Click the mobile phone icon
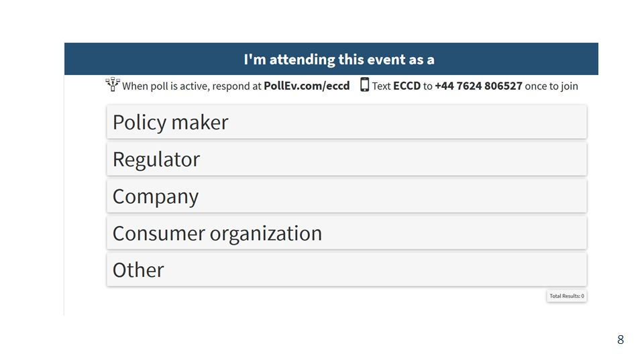Viewport: 644px width, 362px height. 364,84
